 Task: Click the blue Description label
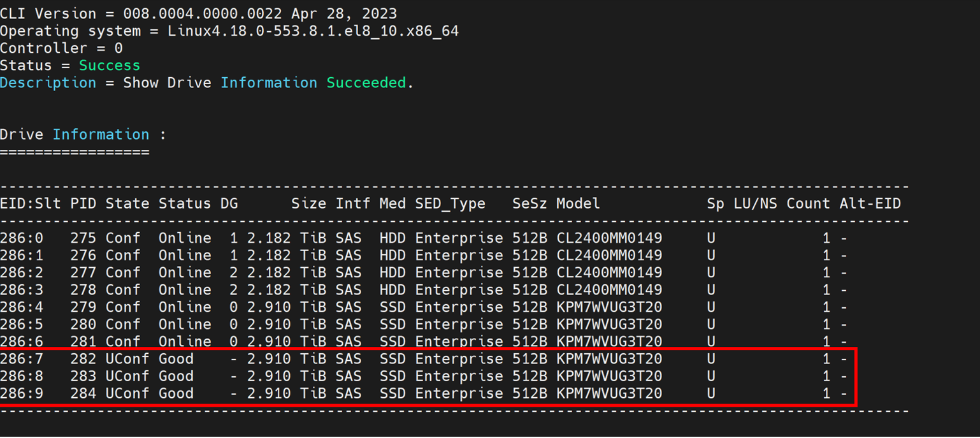pyautogui.click(x=48, y=83)
